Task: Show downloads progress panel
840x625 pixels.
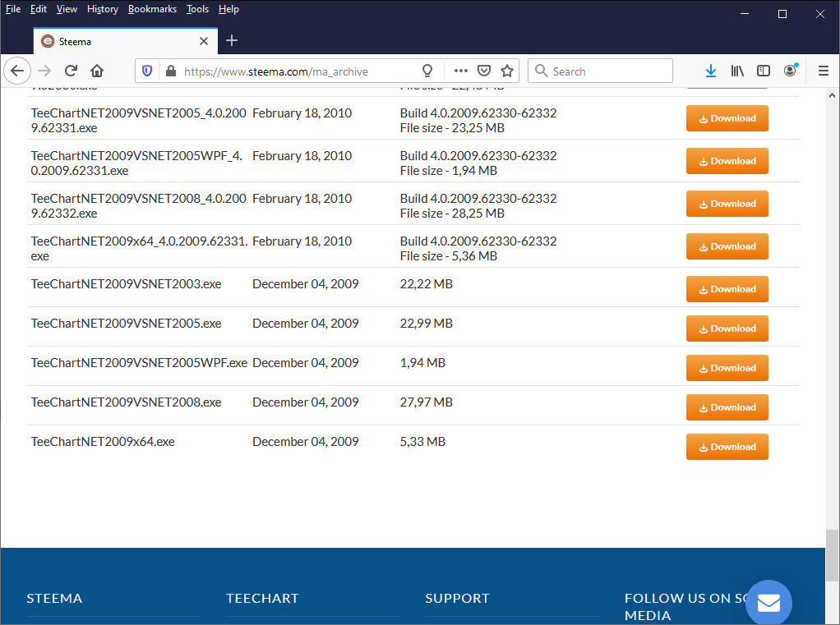Action: (x=711, y=71)
